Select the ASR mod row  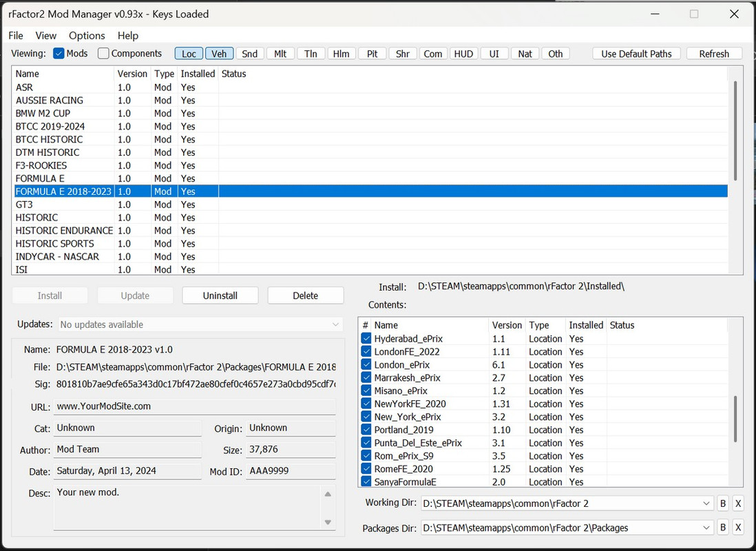tap(370, 87)
